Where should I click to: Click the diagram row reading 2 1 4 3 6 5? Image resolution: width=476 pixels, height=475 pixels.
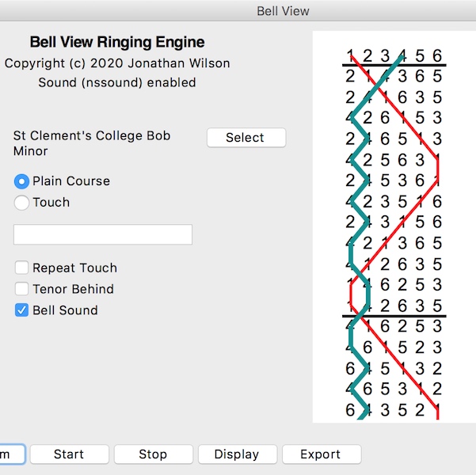394,77
